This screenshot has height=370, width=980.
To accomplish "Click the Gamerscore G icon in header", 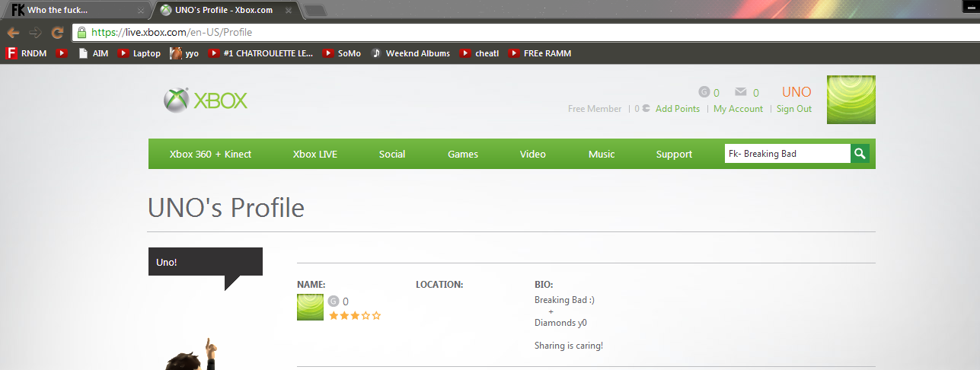I will [x=704, y=92].
